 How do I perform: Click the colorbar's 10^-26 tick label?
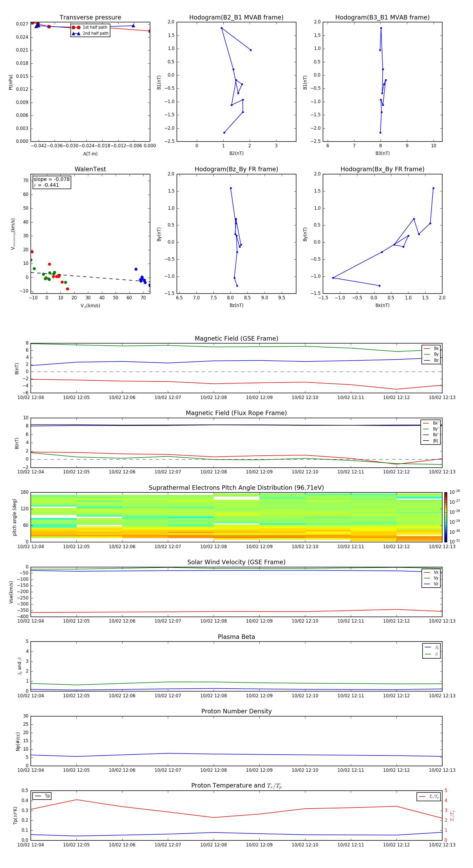pos(455,492)
